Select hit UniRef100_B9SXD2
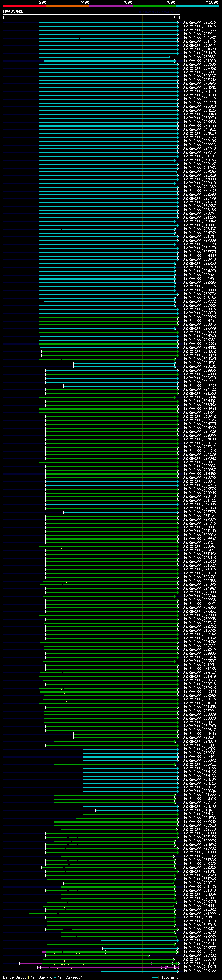222x980 pixels. point(199,955)
